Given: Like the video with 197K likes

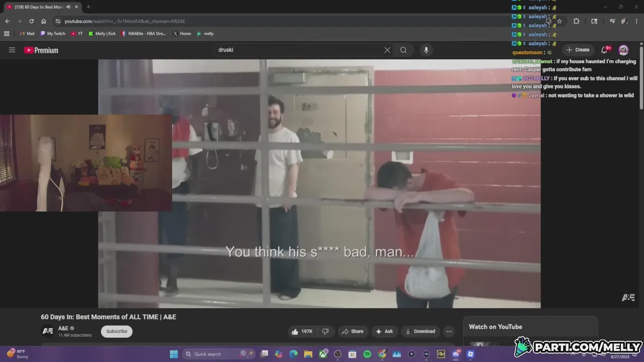Looking at the screenshot, I should pyautogui.click(x=302, y=331).
